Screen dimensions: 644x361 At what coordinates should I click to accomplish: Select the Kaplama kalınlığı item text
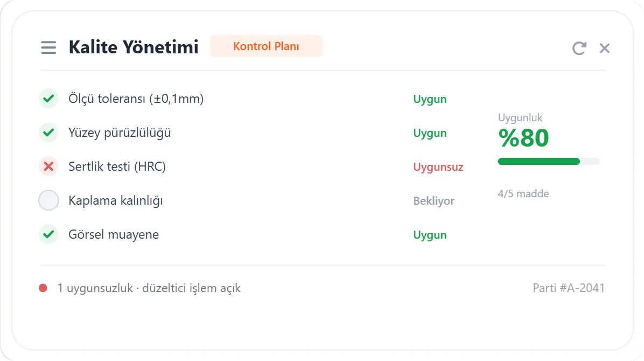pos(115,200)
